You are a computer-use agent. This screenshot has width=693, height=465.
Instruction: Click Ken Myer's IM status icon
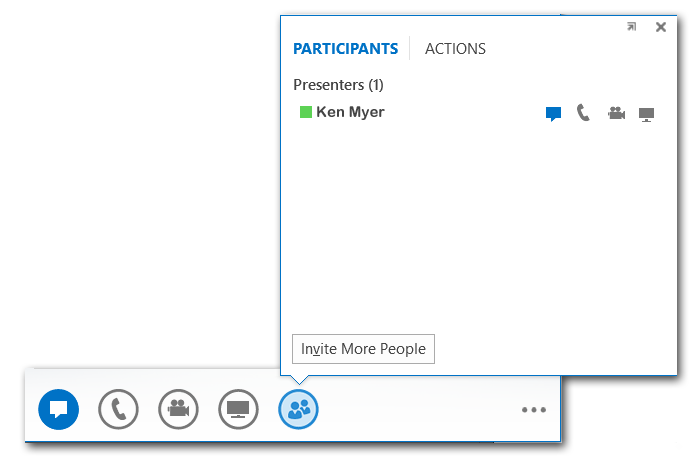553,114
